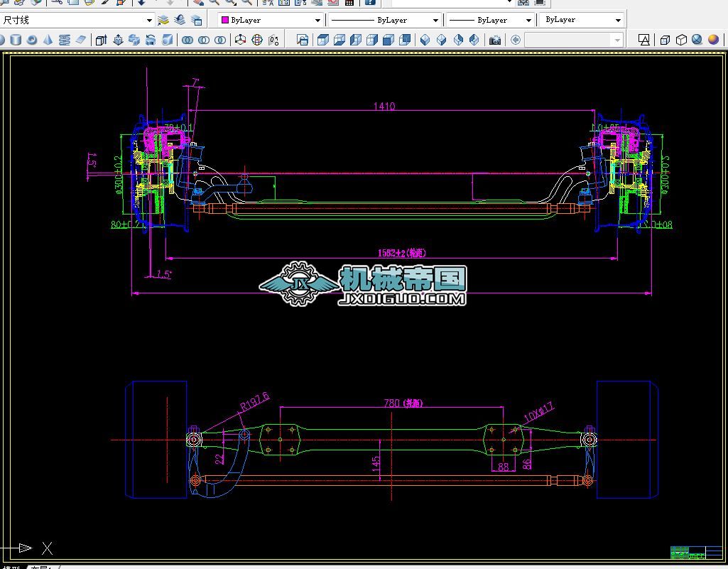Select the Torus solid tool
Screen dimensions: 728x569
point(32,40)
